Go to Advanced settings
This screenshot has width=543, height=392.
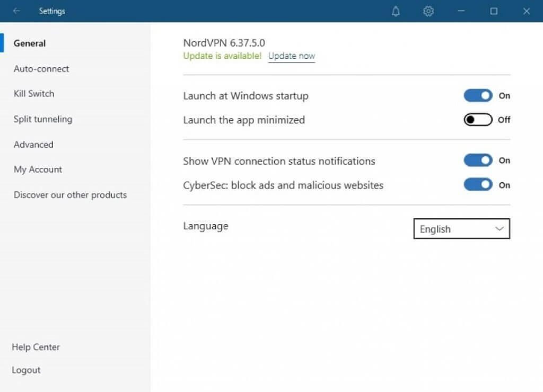[33, 144]
